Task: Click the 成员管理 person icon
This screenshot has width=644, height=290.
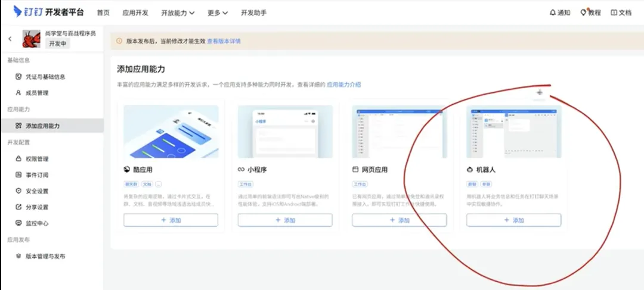Action: click(x=18, y=93)
